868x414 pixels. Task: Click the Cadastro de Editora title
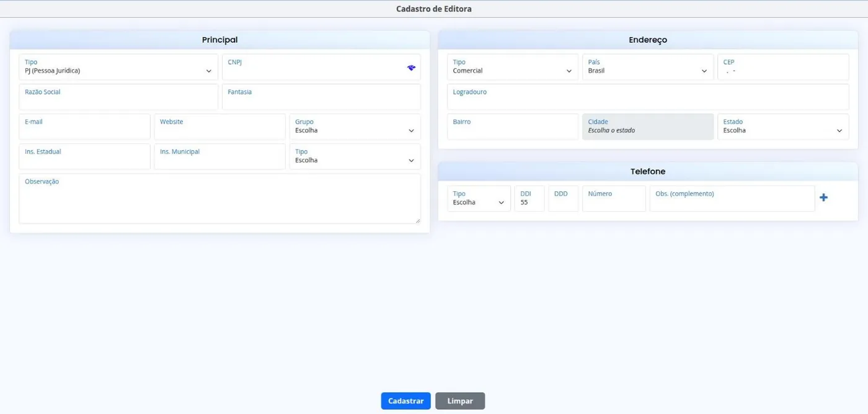(x=434, y=9)
